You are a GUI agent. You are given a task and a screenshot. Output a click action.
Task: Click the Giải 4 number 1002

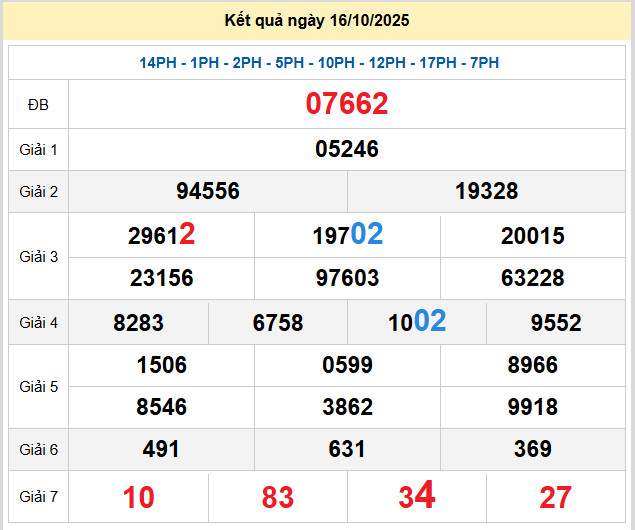pyautogui.click(x=417, y=322)
